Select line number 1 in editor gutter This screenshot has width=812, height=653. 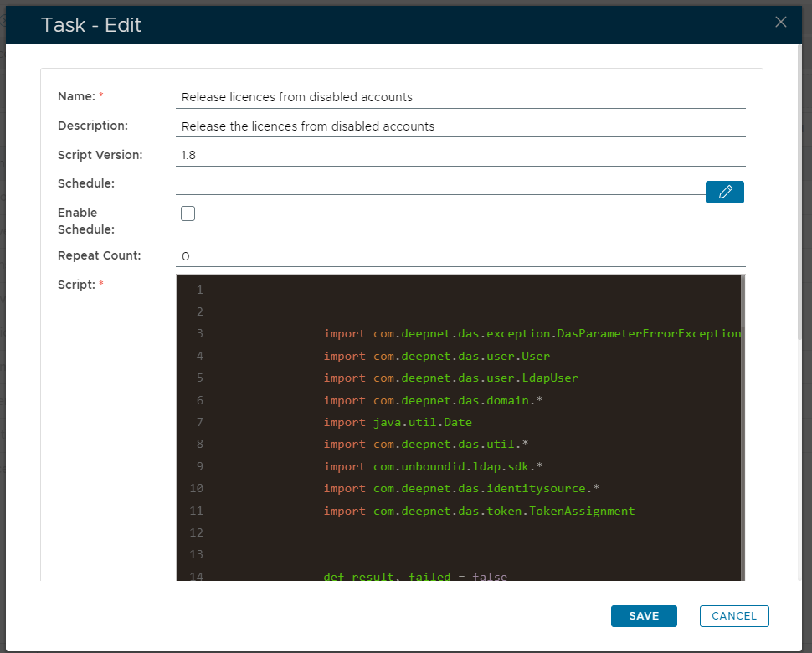coord(199,291)
